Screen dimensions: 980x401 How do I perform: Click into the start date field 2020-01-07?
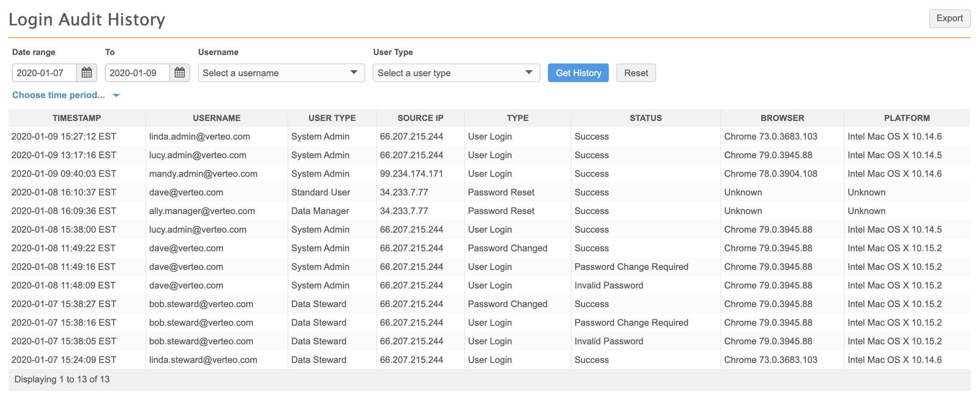(x=44, y=73)
